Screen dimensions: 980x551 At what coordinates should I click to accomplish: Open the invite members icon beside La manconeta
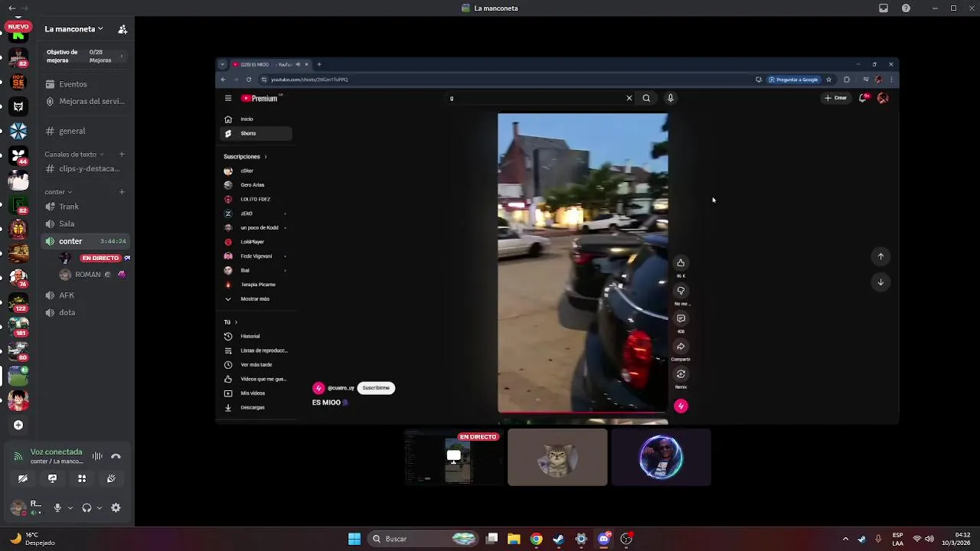(x=122, y=29)
